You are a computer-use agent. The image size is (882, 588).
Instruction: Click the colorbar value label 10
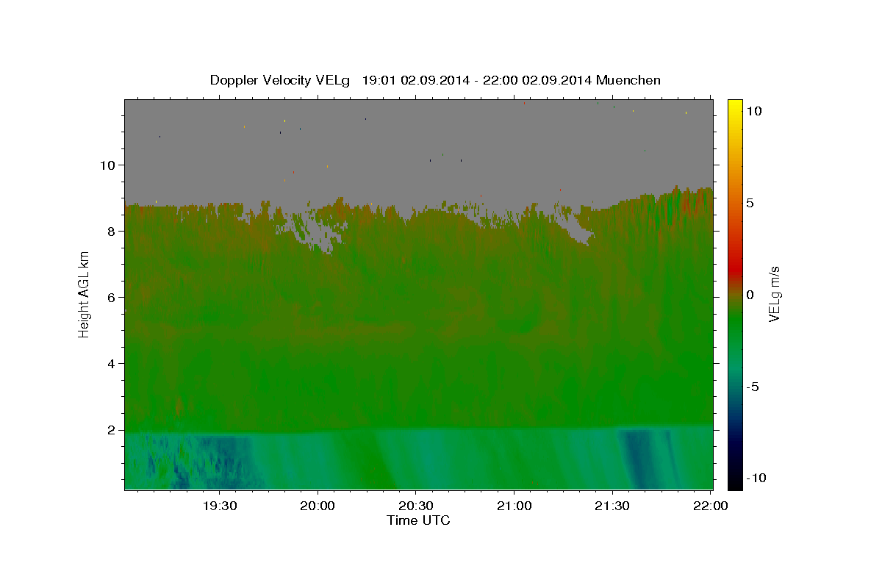click(x=753, y=110)
